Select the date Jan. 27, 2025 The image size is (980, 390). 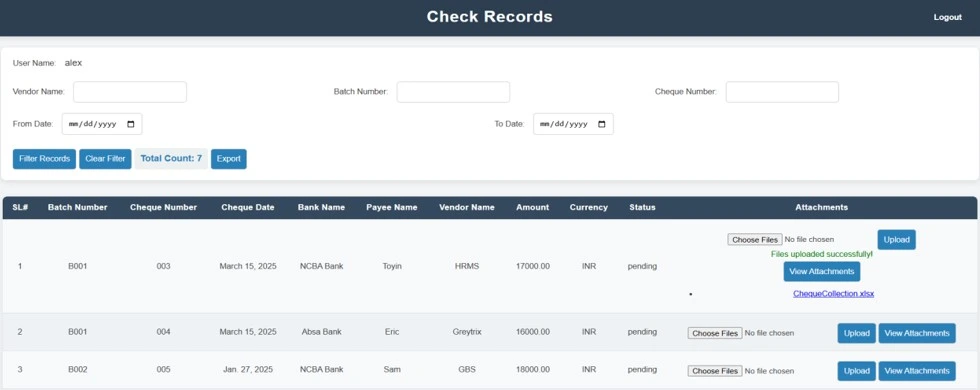pos(248,369)
